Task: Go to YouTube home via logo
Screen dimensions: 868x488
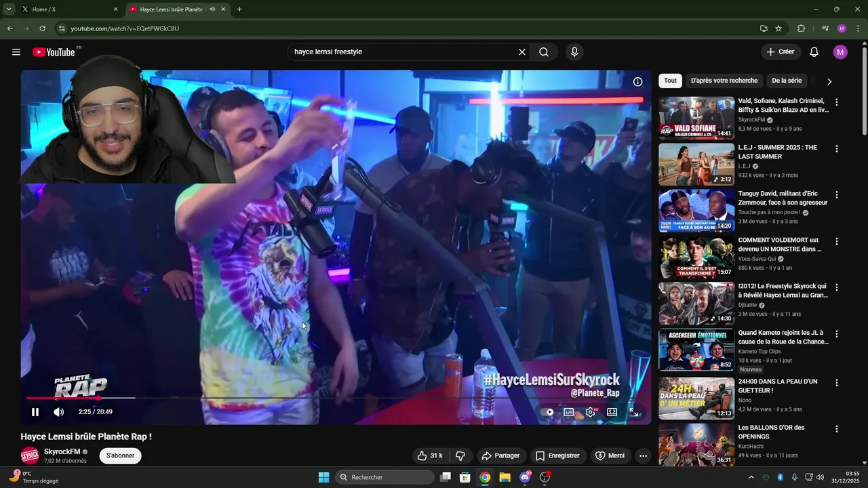Action: pos(54,52)
